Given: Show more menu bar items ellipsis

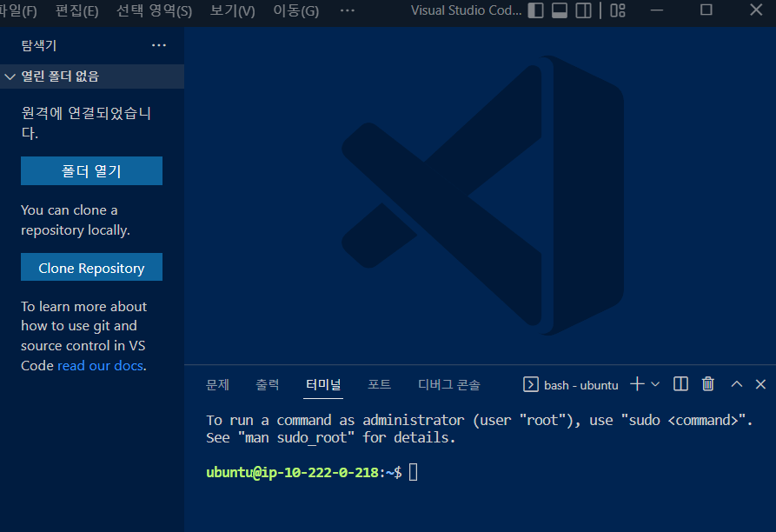Looking at the screenshot, I should [x=348, y=10].
